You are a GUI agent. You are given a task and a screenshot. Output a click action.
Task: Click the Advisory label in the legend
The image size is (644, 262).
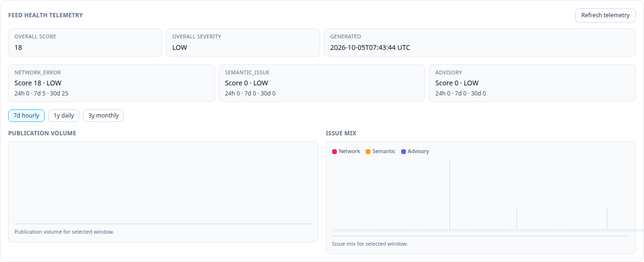[x=418, y=152]
